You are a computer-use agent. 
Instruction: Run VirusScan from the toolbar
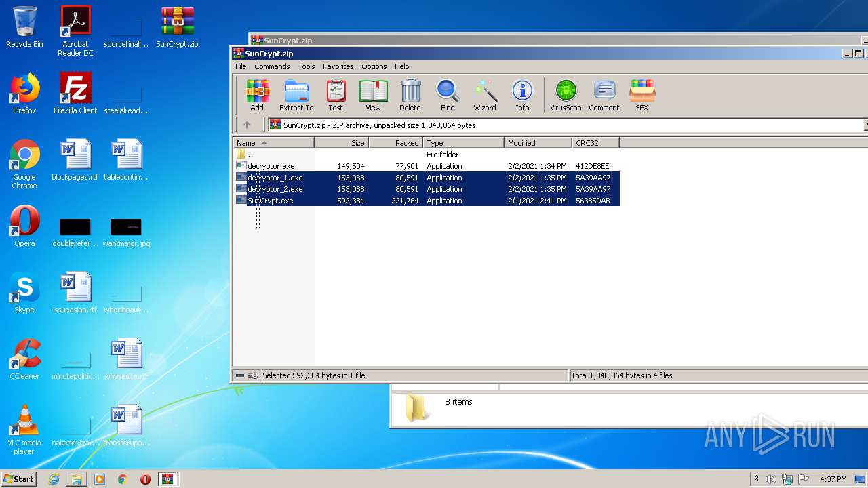point(566,96)
